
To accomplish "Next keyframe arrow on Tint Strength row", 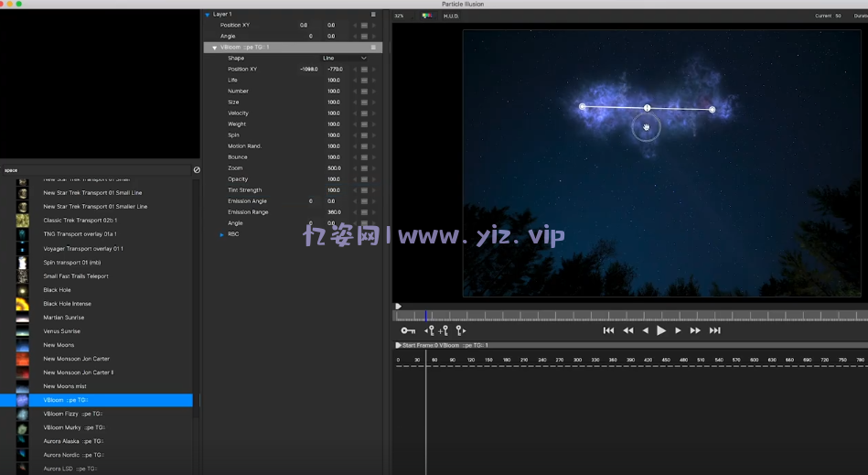I will (x=374, y=190).
